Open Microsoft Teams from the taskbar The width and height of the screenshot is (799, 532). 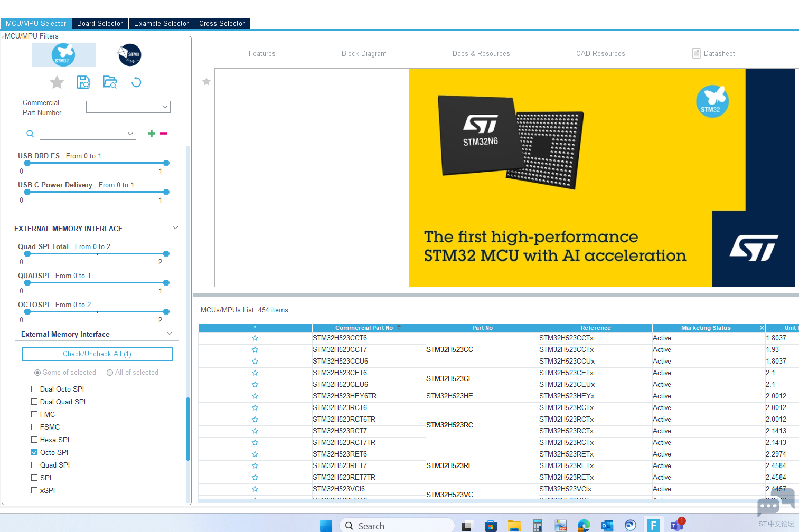click(676, 526)
